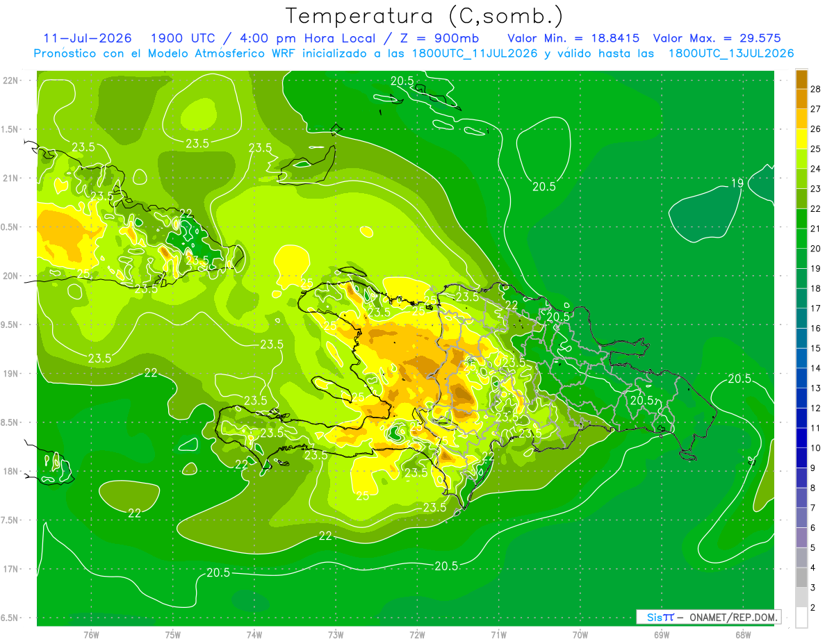This screenshot has width=834, height=644.
Task: Click the "Temperatura (C,somb.)" chart title
Action: coord(425,15)
